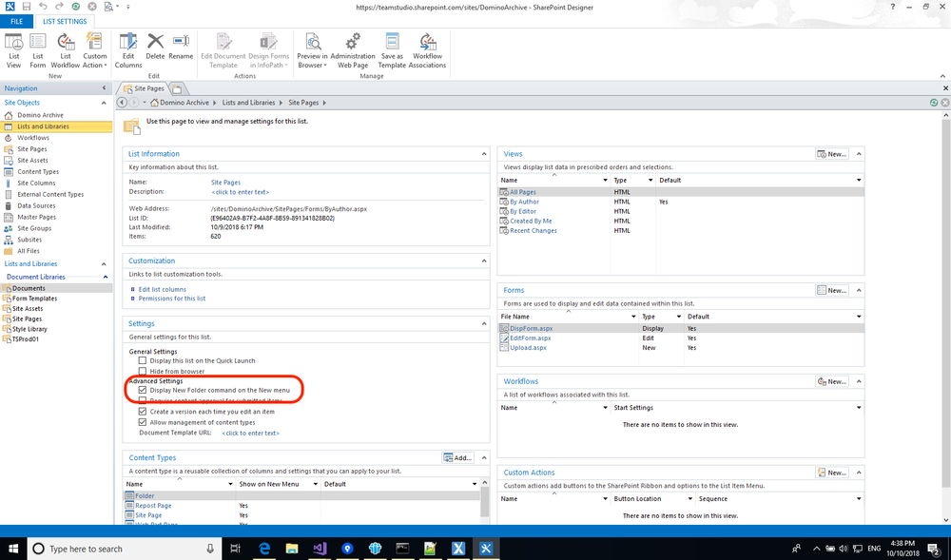Click the Administration Web Page icon
951x560 pixels.
coord(353,48)
